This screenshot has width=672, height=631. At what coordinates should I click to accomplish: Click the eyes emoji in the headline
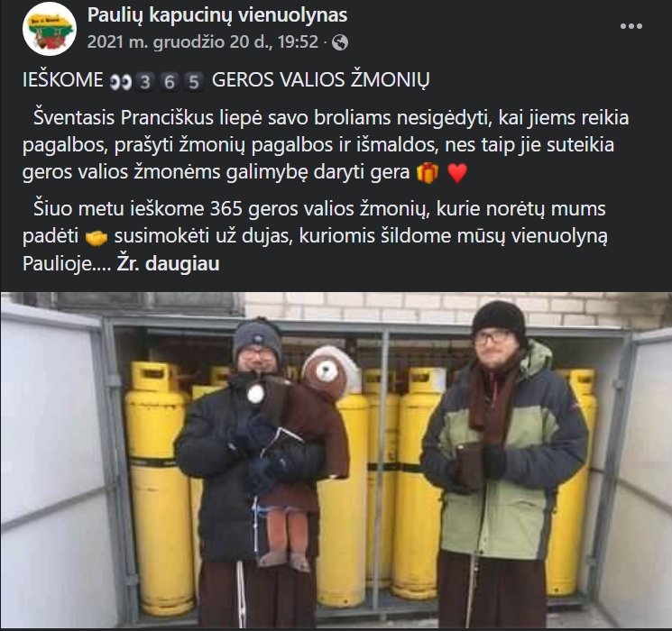click(120, 81)
